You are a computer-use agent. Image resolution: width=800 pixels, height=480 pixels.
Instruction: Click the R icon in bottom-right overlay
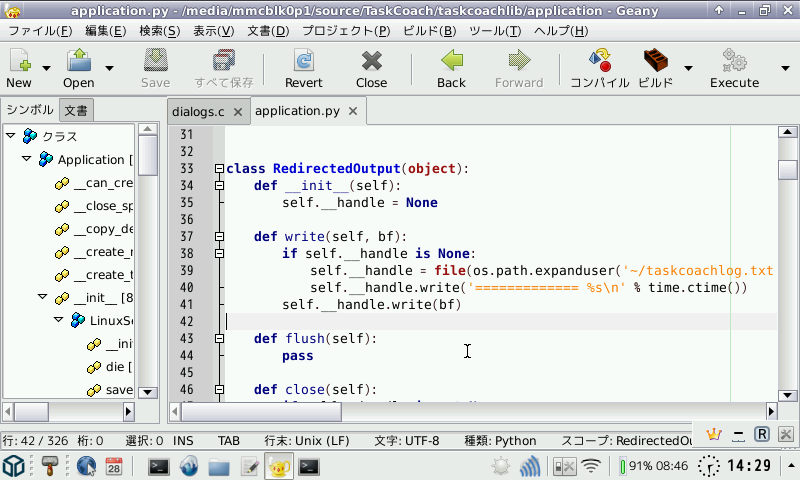[x=762, y=435]
